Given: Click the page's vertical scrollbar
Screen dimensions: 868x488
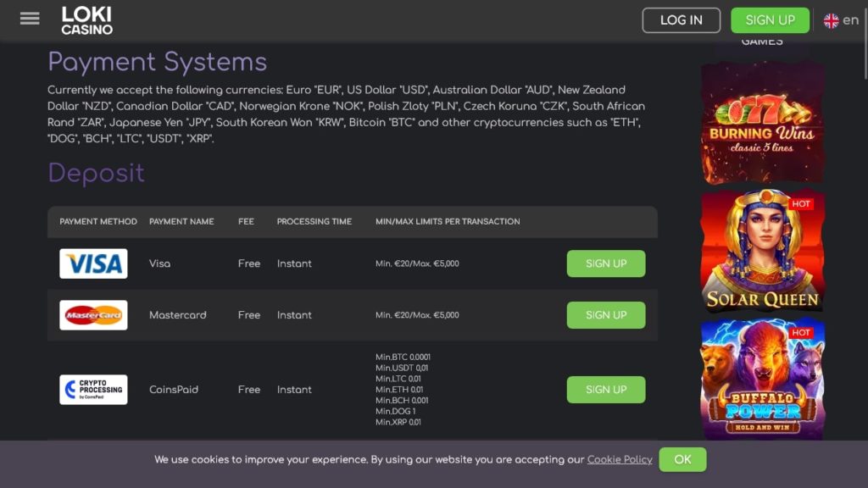Looking at the screenshot, I should (x=865, y=44).
